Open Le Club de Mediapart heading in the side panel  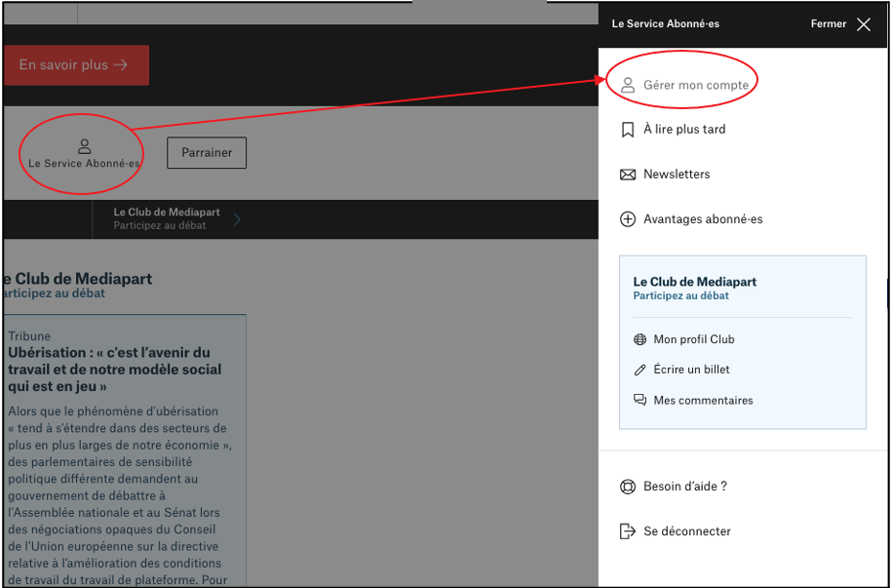pos(695,282)
